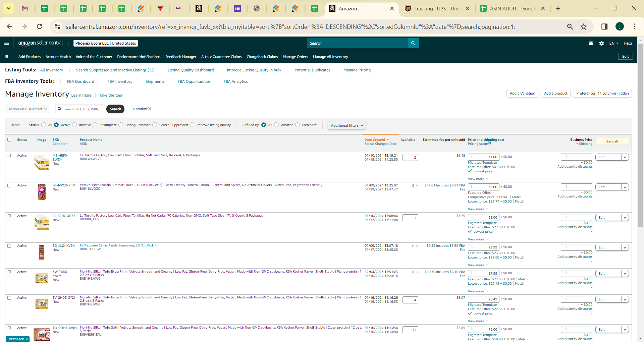Open the Take the tour link
Image resolution: width=644 pixels, height=342 pixels.
coord(111,95)
